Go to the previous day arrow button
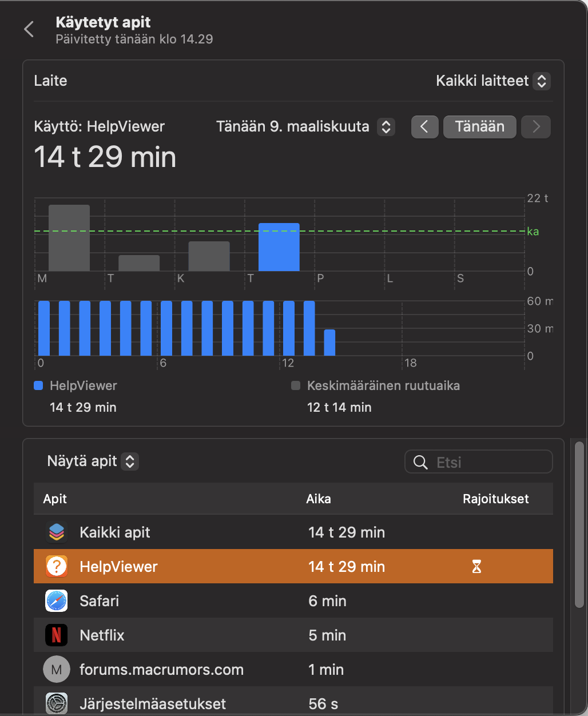Viewport: 588px width, 716px height. coord(424,127)
